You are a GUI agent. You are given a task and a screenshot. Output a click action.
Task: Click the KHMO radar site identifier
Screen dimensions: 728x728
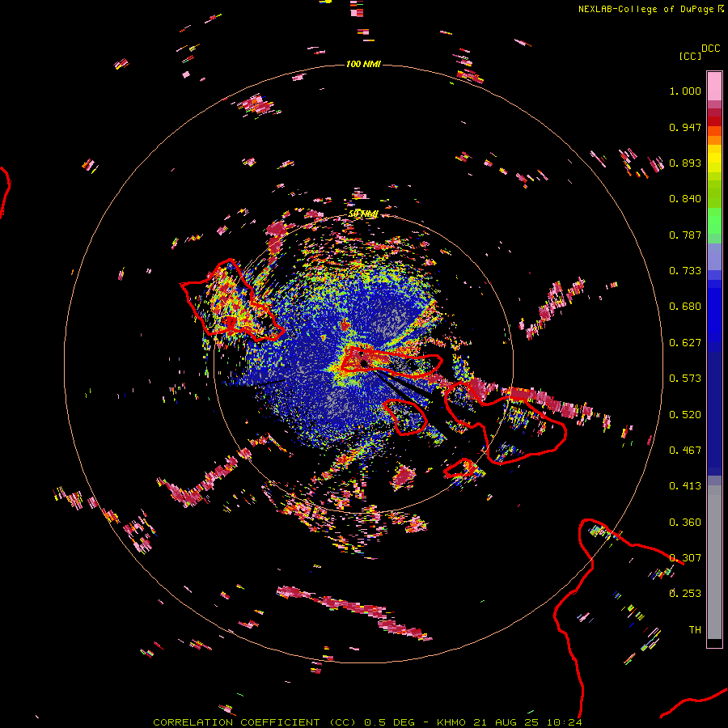(451, 722)
